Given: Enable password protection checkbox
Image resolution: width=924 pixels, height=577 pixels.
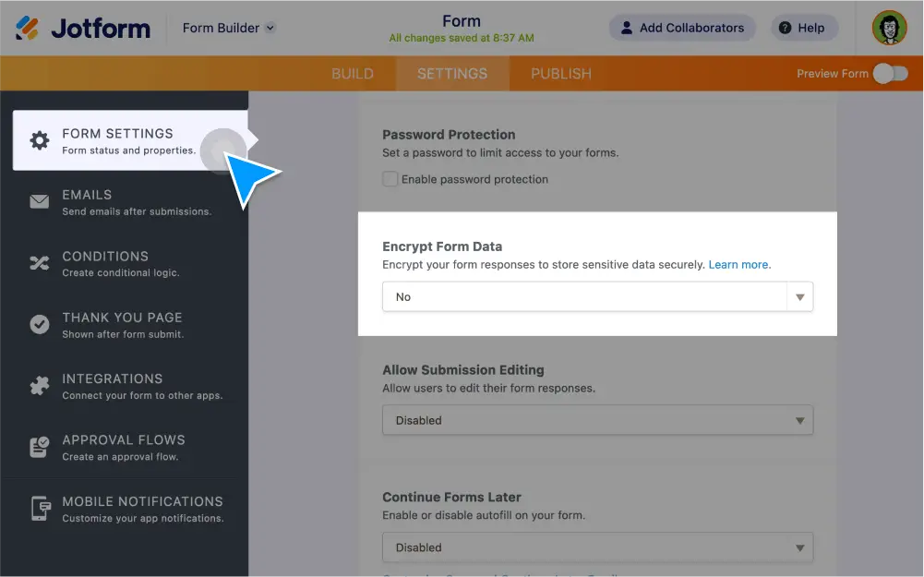Looking at the screenshot, I should click(390, 179).
